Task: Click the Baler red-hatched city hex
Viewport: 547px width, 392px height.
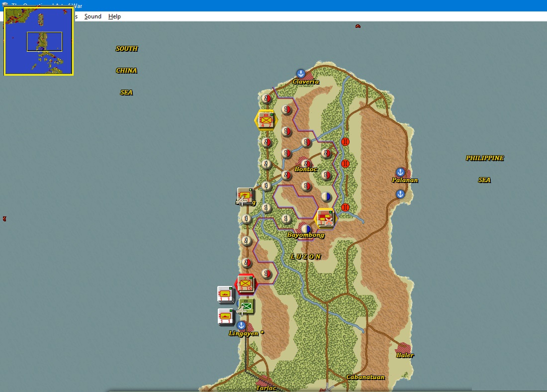Action: pyautogui.click(x=404, y=347)
